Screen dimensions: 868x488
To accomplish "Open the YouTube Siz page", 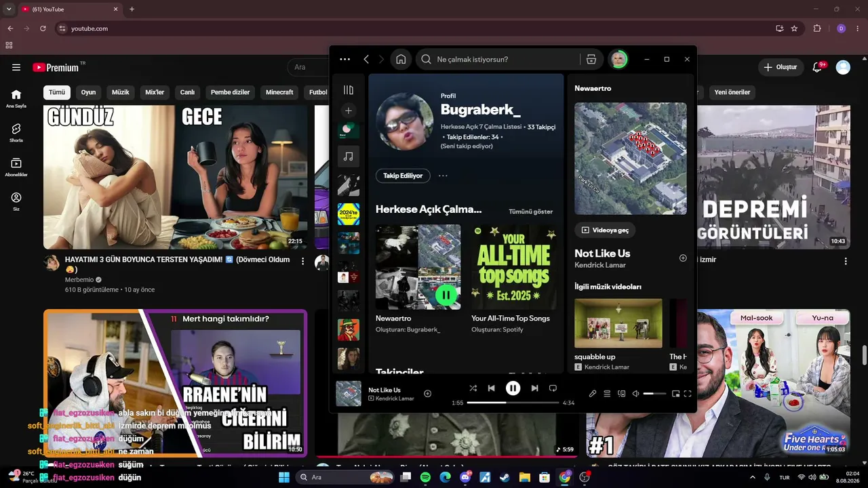I will [x=16, y=201].
